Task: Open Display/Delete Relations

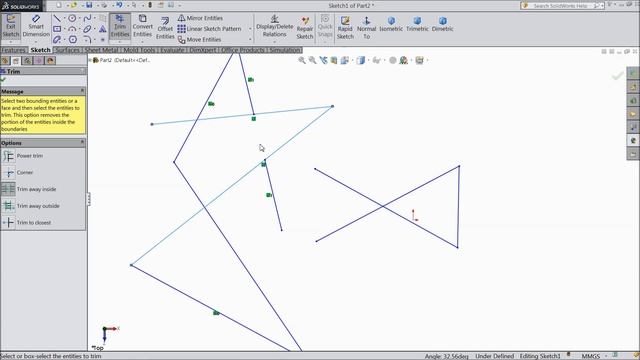Action: click(275, 26)
